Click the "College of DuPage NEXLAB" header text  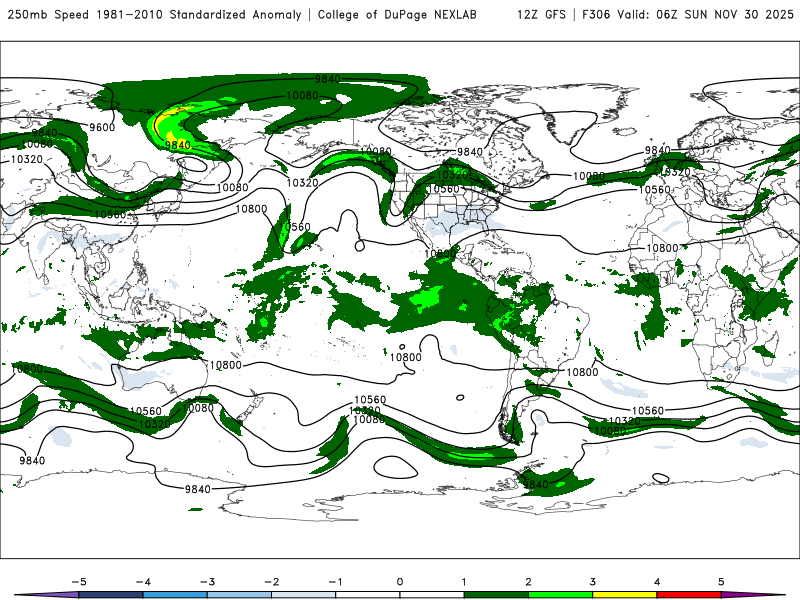point(397,14)
